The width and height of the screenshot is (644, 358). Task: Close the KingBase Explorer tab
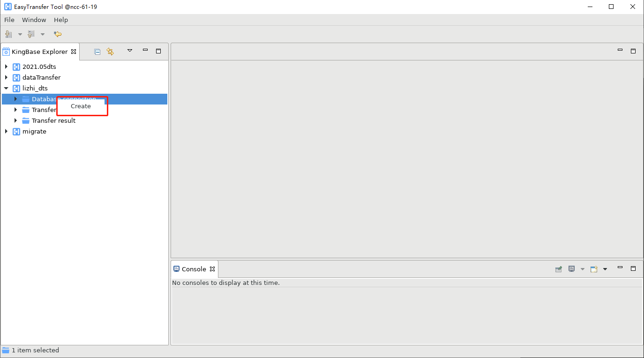pyautogui.click(x=74, y=52)
